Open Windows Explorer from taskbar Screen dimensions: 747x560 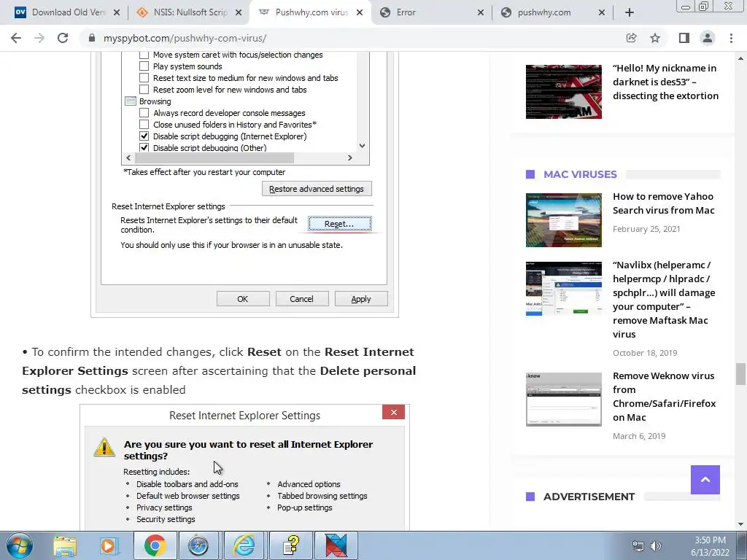click(65, 545)
